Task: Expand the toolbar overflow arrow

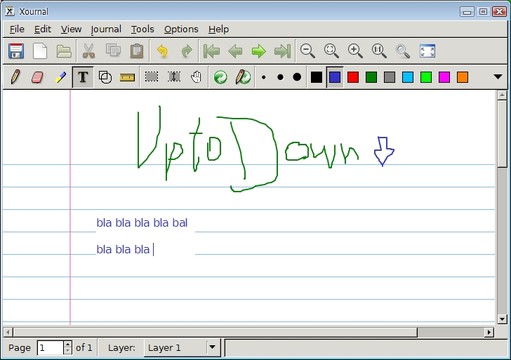Action: (498, 77)
